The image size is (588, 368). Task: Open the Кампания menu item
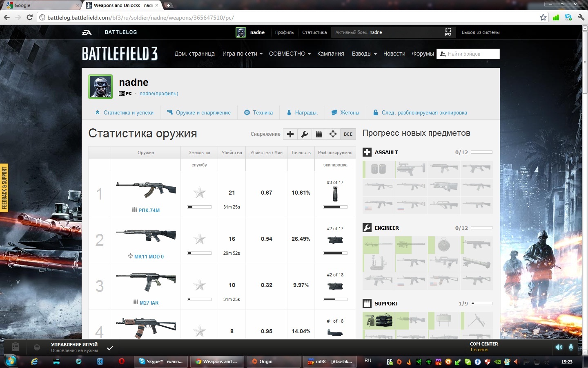click(330, 54)
